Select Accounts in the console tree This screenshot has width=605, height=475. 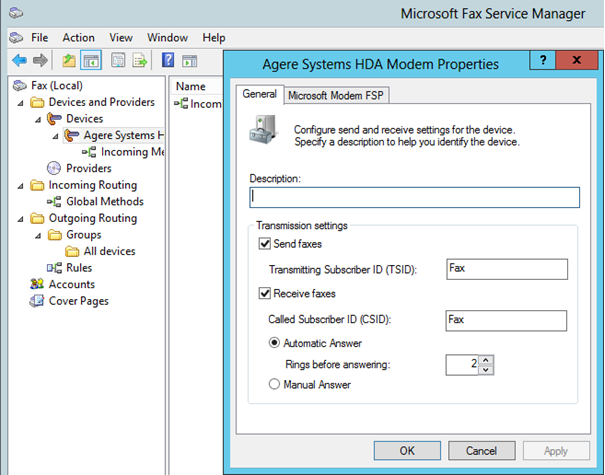pos(72,284)
